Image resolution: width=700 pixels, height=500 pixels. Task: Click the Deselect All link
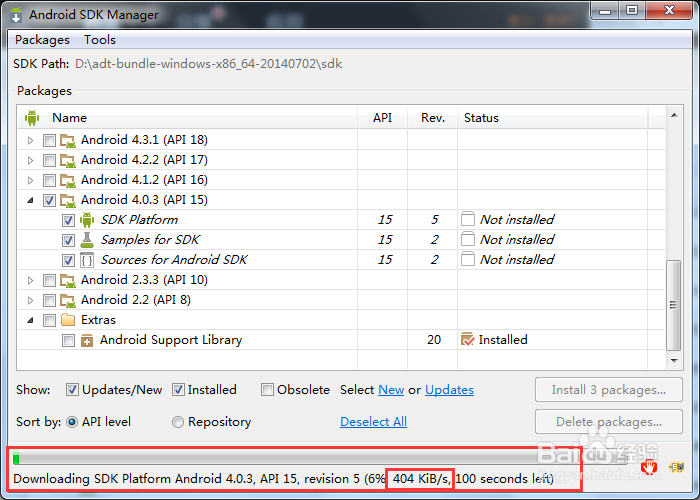click(373, 422)
